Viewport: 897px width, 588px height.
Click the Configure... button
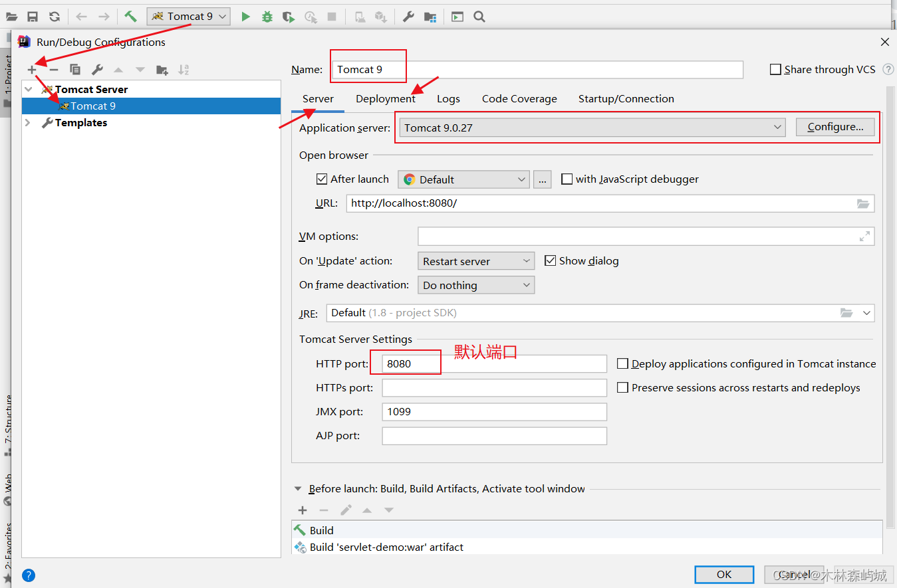836,127
